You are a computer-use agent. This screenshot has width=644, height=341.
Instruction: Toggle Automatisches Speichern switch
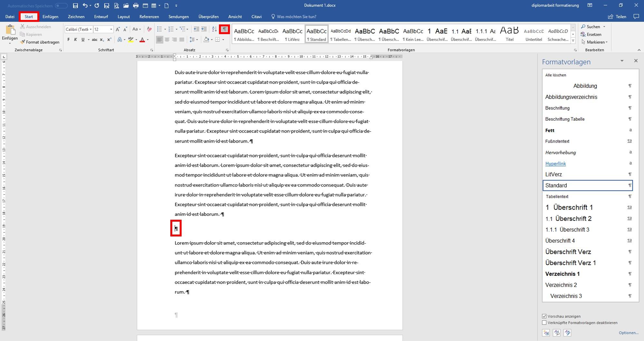pos(61,6)
